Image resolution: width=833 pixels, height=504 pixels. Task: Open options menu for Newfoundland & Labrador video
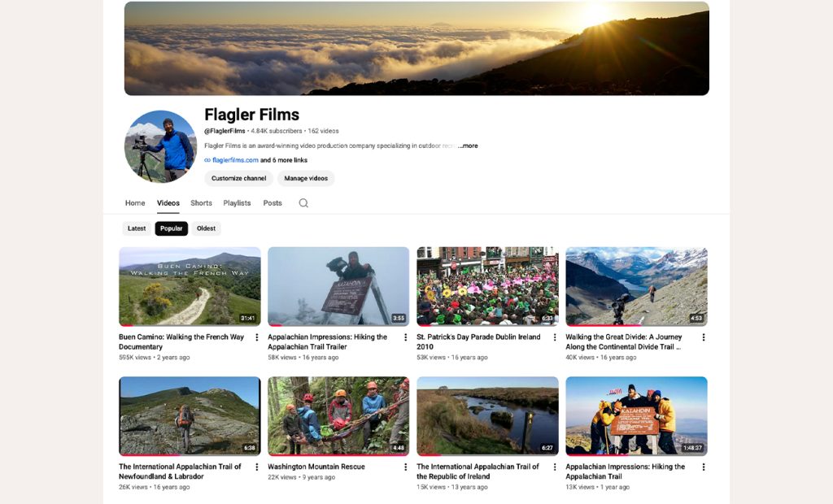click(x=256, y=467)
